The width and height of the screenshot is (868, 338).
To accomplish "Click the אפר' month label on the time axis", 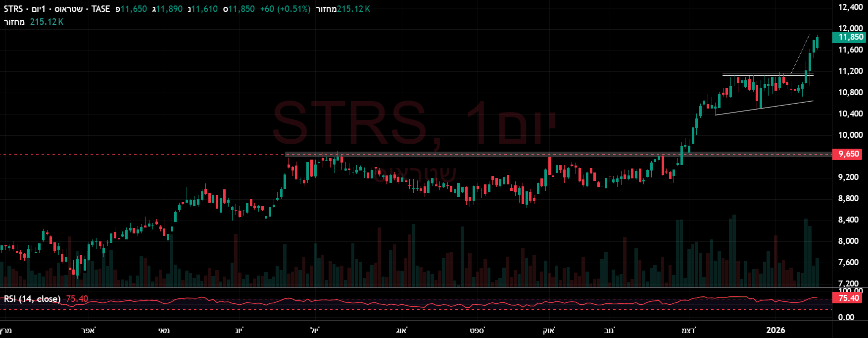I will coord(89,330).
